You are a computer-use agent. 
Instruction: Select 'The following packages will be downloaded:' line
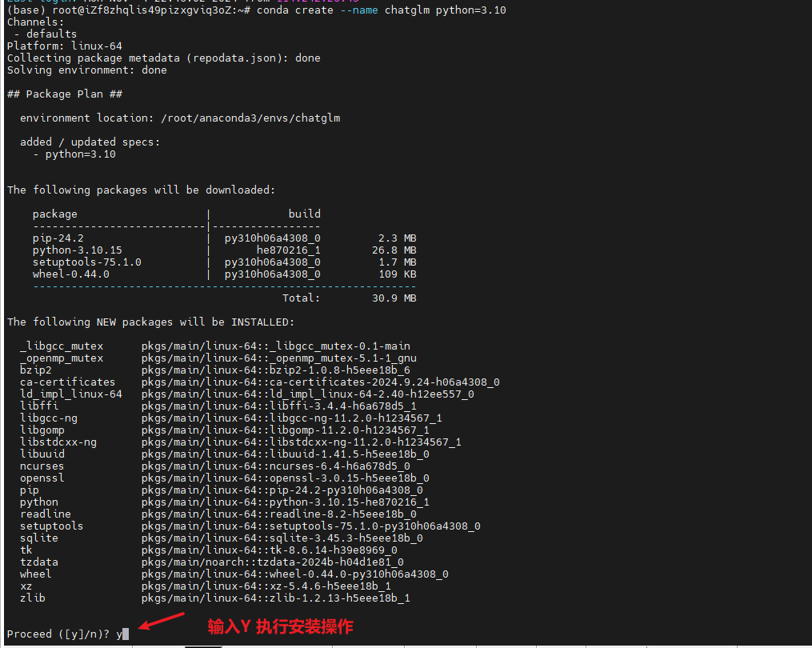coord(142,190)
